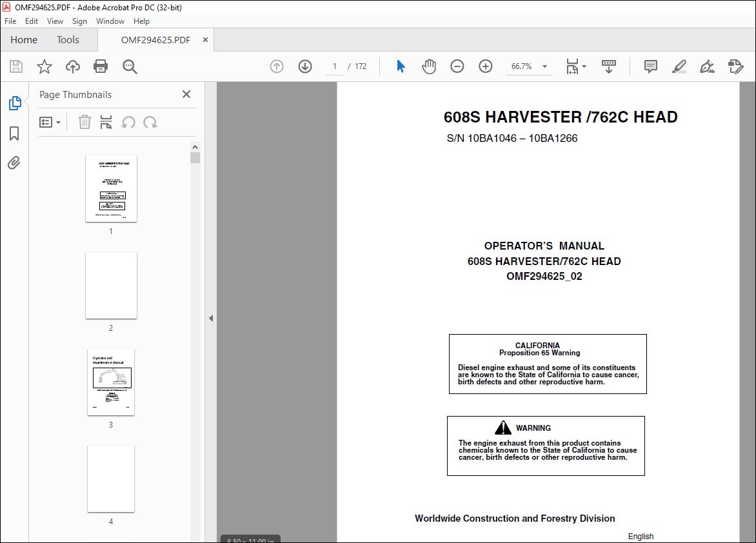Close the OMF294625.PDF tab
The image size is (756, 543).
tap(205, 39)
